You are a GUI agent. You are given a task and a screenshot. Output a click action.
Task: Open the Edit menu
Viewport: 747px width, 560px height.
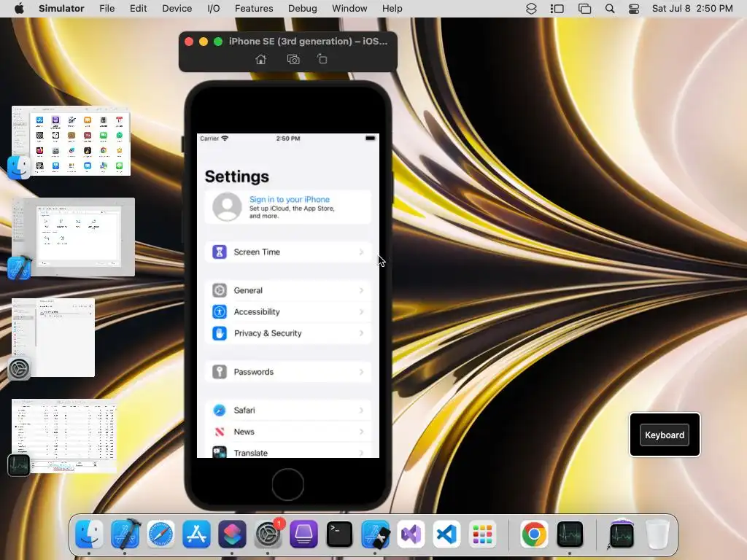point(138,9)
